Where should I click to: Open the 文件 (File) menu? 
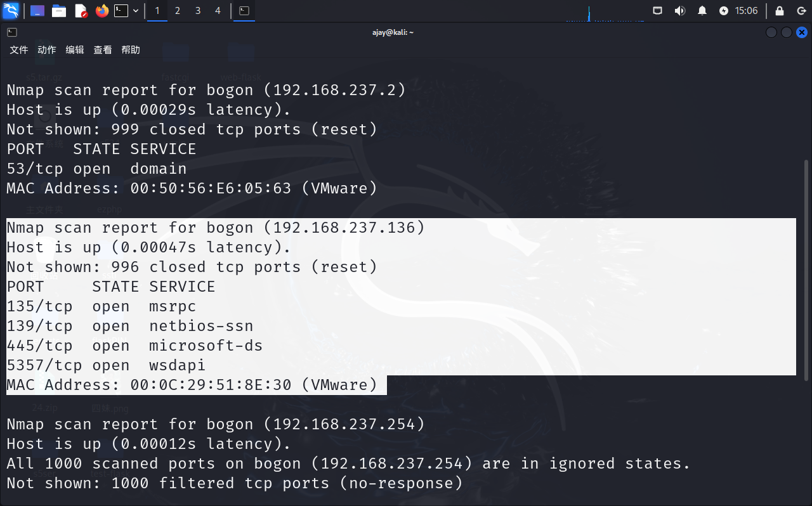point(19,50)
